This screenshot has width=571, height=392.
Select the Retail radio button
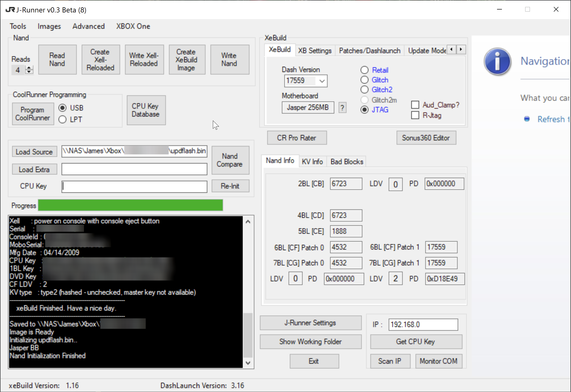364,70
